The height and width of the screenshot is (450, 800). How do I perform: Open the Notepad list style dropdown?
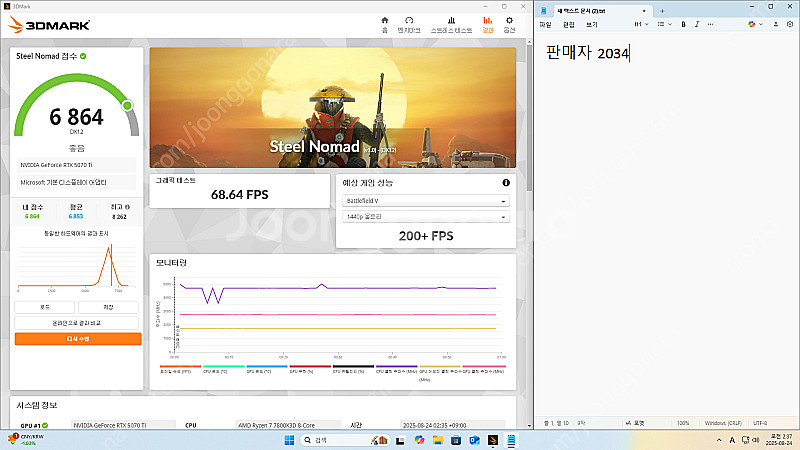pos(664,24)
